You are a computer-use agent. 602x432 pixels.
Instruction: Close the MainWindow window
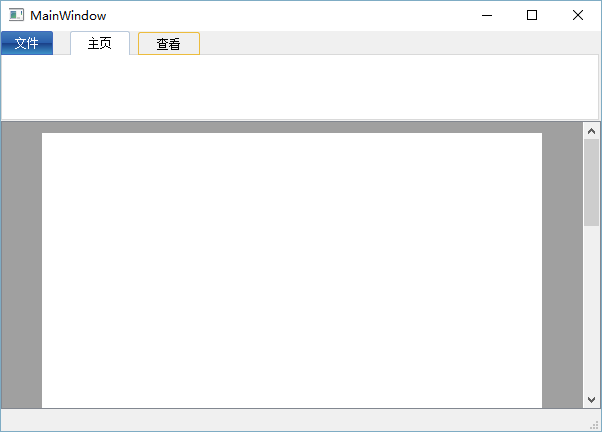click(x=577, y=15)
